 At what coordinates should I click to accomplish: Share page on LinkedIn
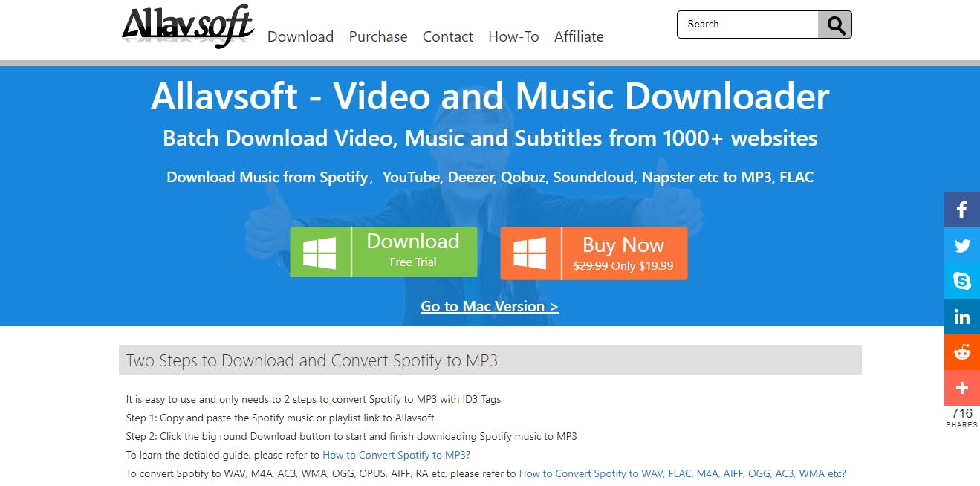click(x=962, y=317)
